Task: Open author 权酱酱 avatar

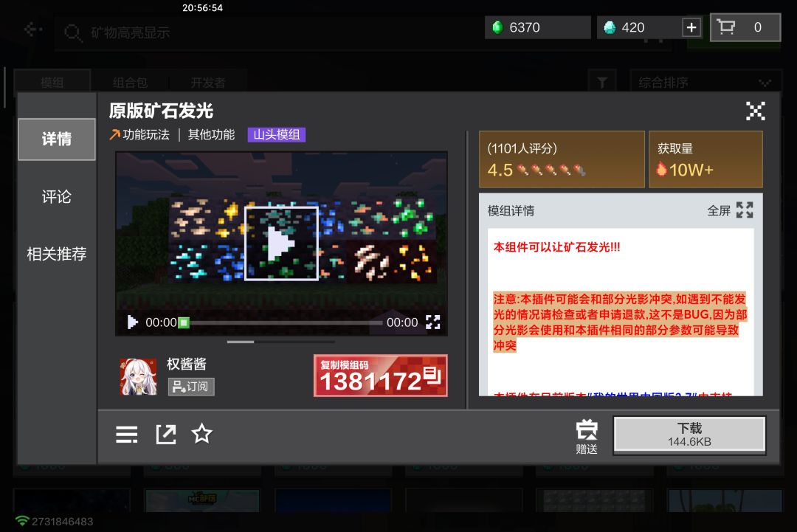Action: tap(138, 376)
